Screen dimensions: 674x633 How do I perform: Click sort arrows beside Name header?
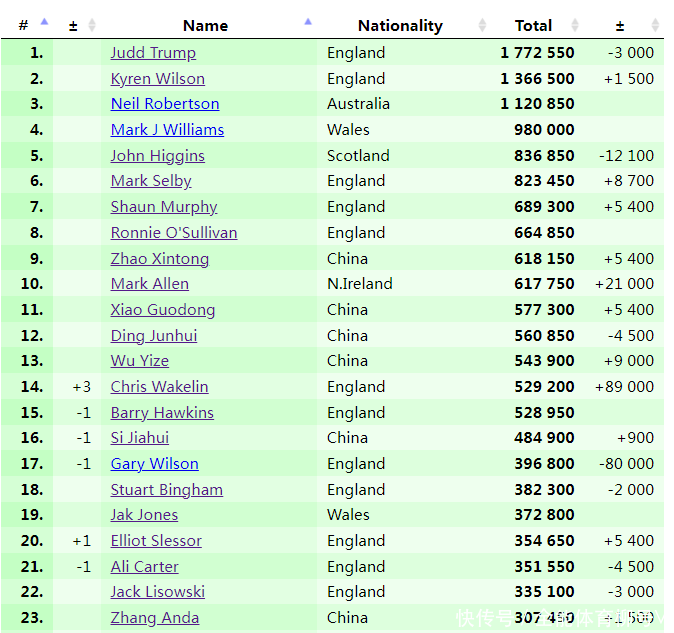pos(308,24)
